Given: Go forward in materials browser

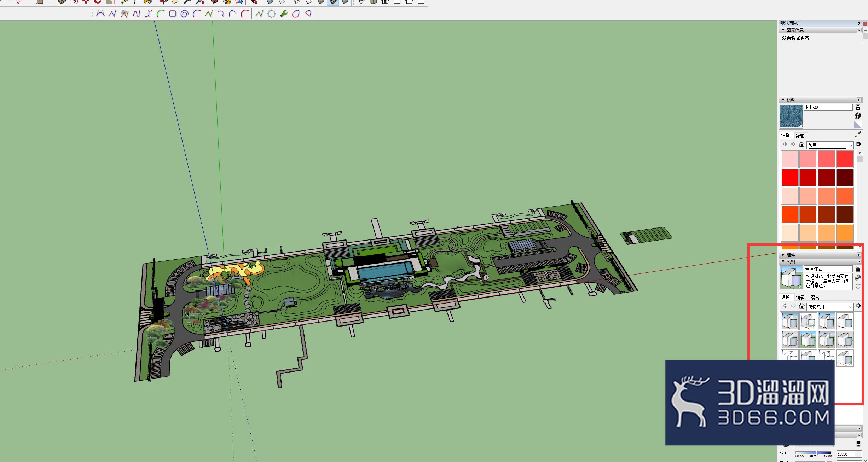Looking at the screenshot, I should (x=793, y=144).
